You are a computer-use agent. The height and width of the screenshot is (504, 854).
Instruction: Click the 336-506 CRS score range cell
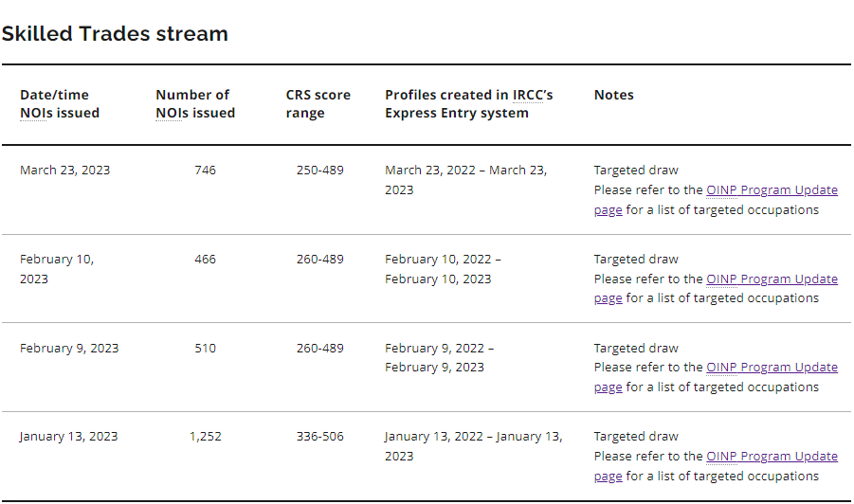coord(319,437)
